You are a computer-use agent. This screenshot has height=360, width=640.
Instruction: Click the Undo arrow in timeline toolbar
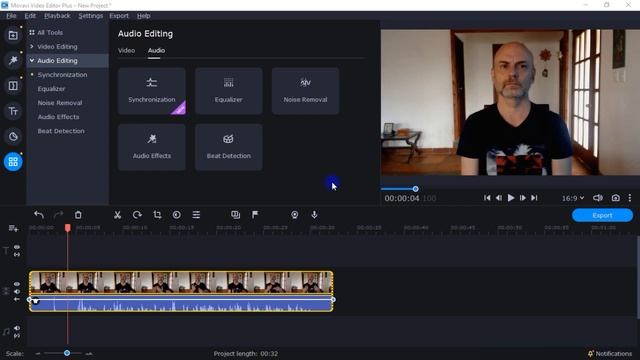tap(39, 215)
